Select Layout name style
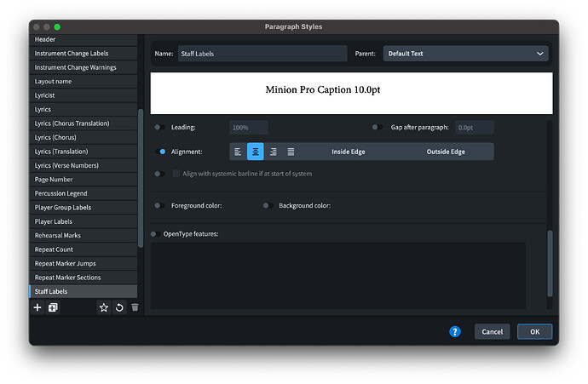Screen dimensions: 588x384 pyautogui.click(x=84, y=81)
